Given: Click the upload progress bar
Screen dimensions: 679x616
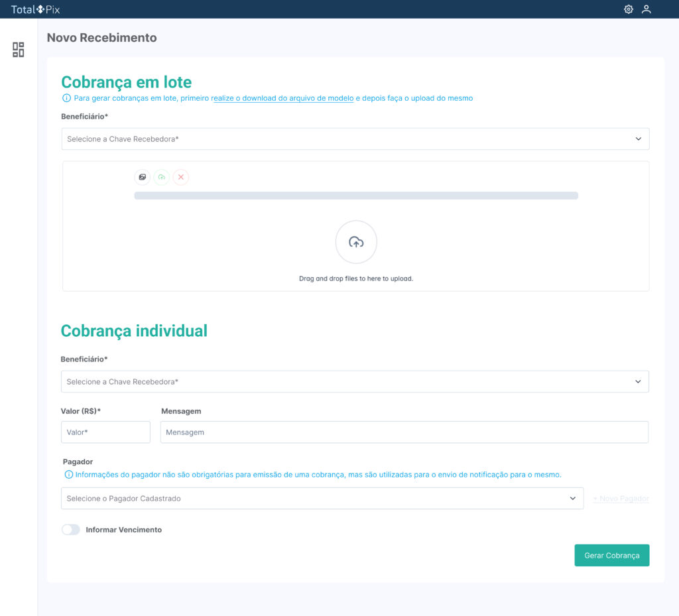Looking at the screenshot, I should pyautogui.click(x=356, y=196).
